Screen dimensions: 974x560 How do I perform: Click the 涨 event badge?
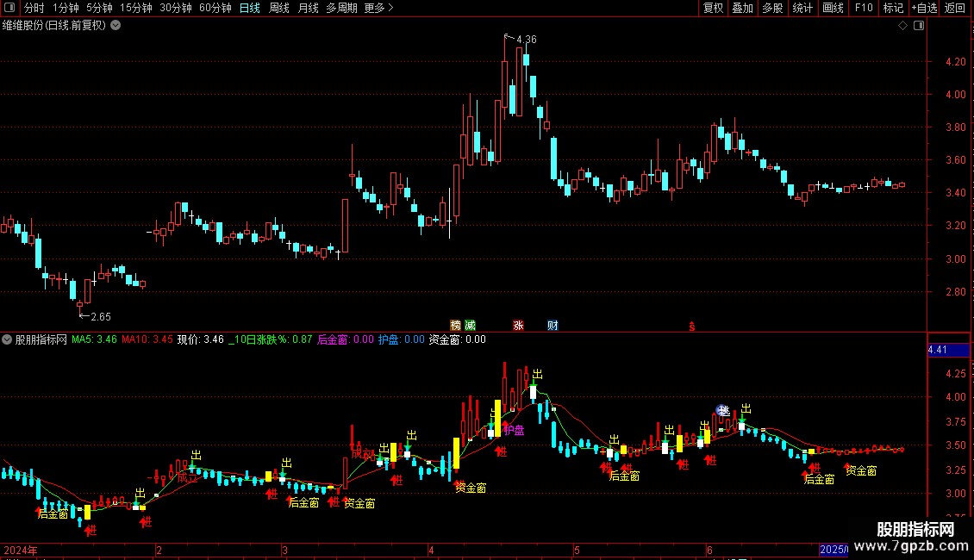[x=518, y=326]
